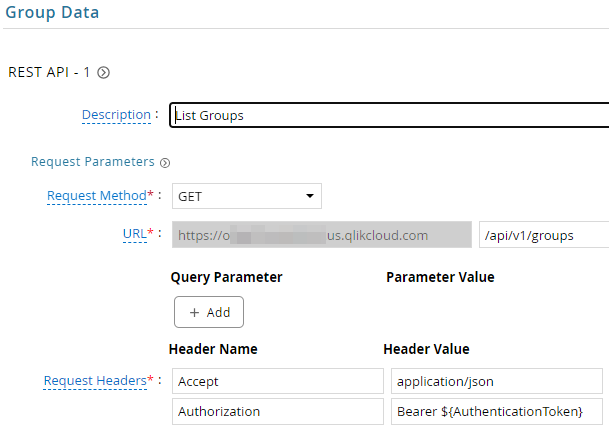Viewport: 609px width, 427px height.
Task: Click the Description field with List Groups
Action: (x=389, y=115)
